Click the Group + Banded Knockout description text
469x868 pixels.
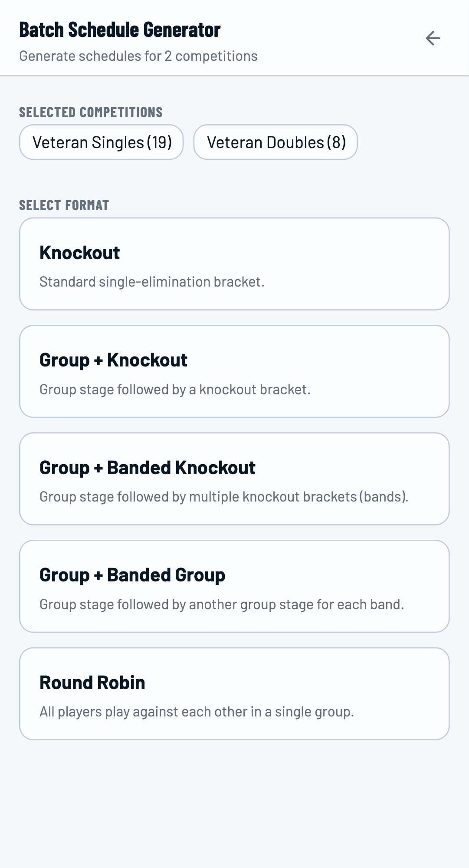(224, 496)
